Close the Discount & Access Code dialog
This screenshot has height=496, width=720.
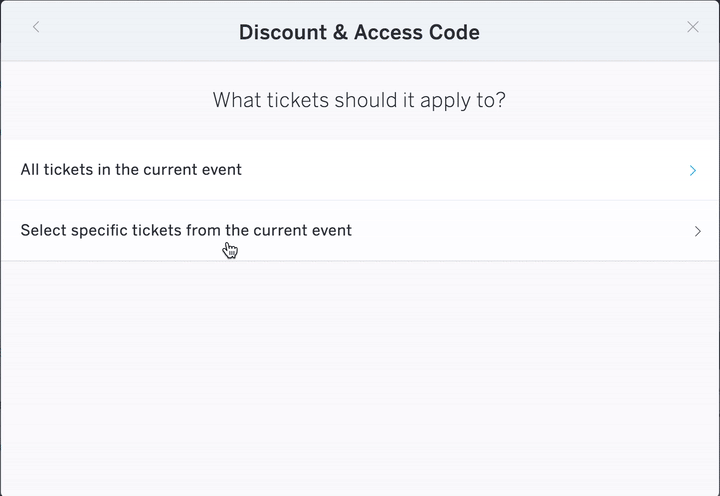tap(693, 27)
